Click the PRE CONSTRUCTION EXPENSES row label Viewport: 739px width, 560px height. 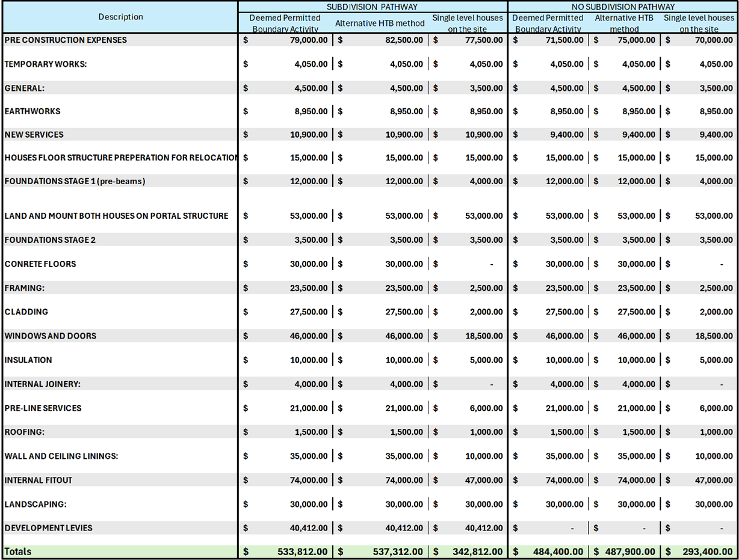coord(66,40)
